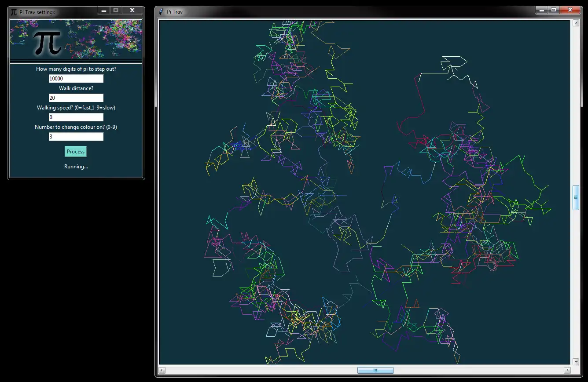Viewport: 588px width, 382px height.
Task: Focus the digits of pi input field
Action: coord(76,79)
